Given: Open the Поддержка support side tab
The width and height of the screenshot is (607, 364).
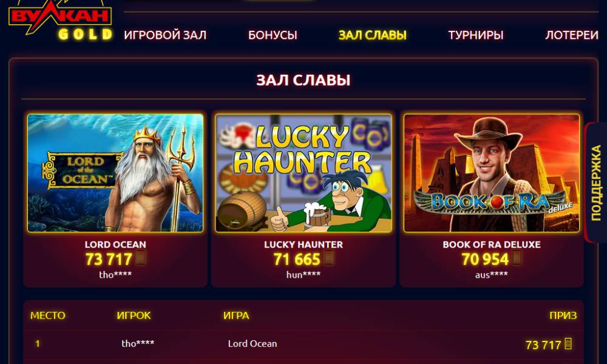Looking at the screenshot, I should click(596, 183).
